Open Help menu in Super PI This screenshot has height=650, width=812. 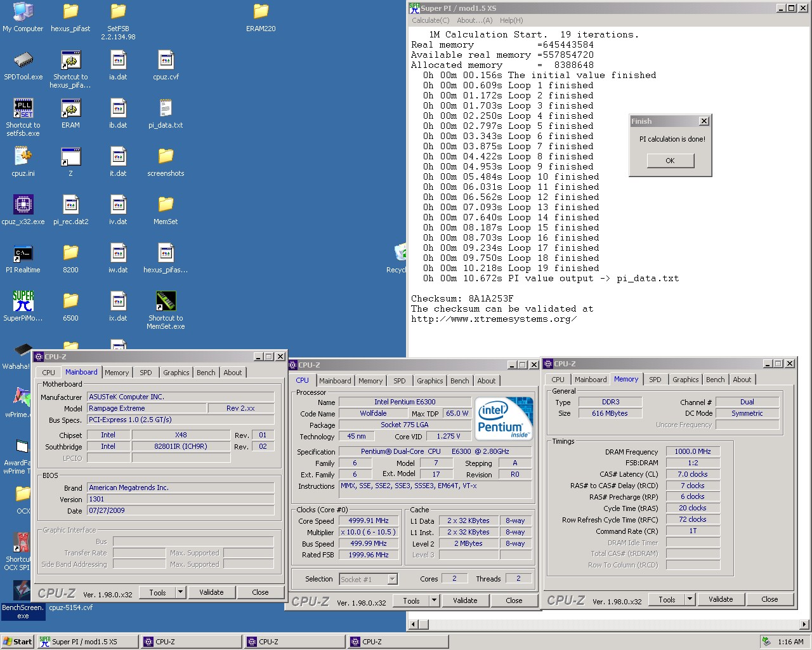point(511,20)
